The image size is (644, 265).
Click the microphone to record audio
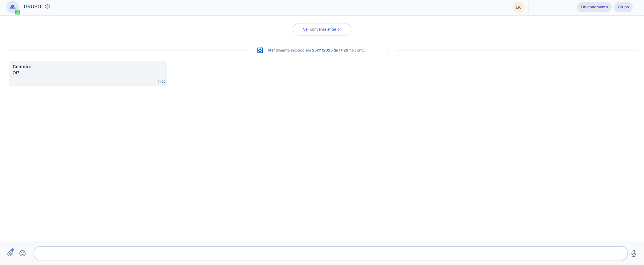click(634, 253)
